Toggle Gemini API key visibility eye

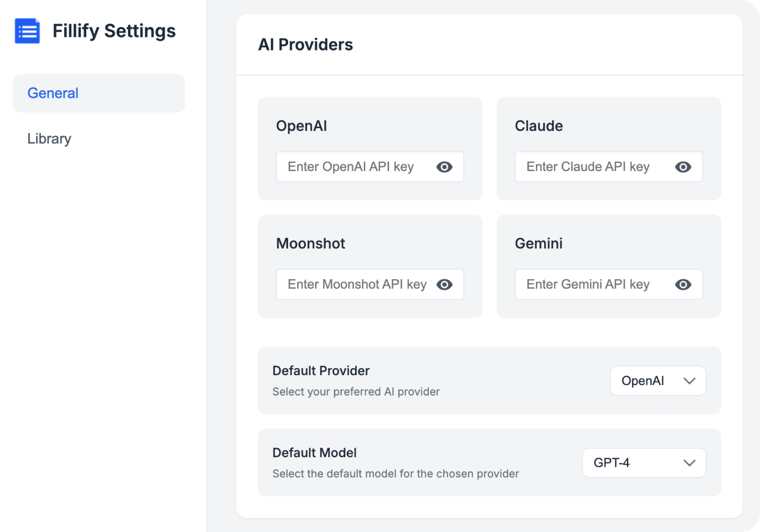coord(683,285)
